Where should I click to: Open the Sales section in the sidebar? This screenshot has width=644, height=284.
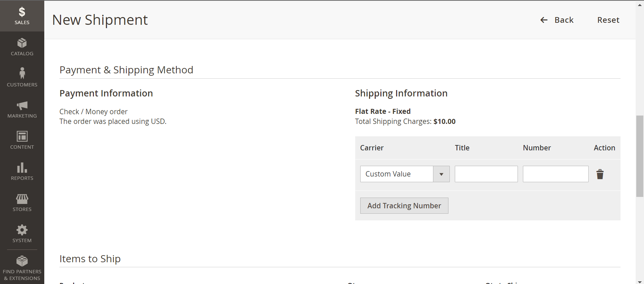22,16
